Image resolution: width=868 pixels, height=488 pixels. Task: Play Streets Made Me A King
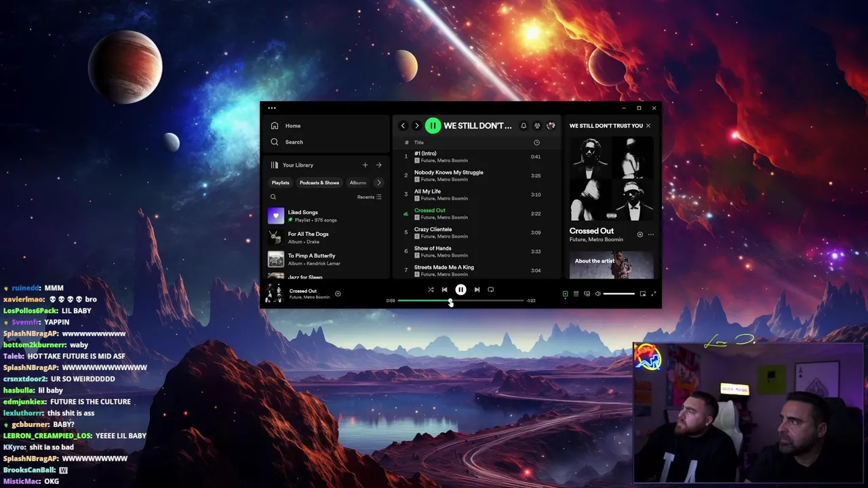477,270
